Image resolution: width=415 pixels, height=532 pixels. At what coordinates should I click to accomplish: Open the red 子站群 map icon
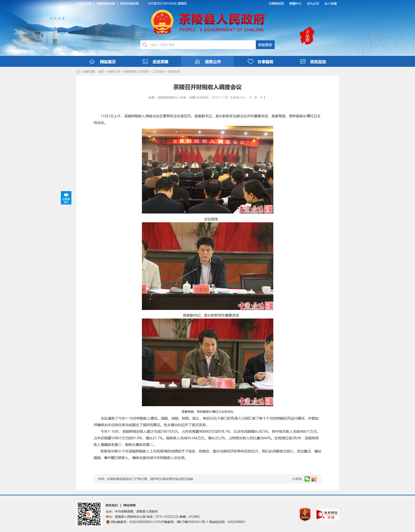(x=307, y=36)
